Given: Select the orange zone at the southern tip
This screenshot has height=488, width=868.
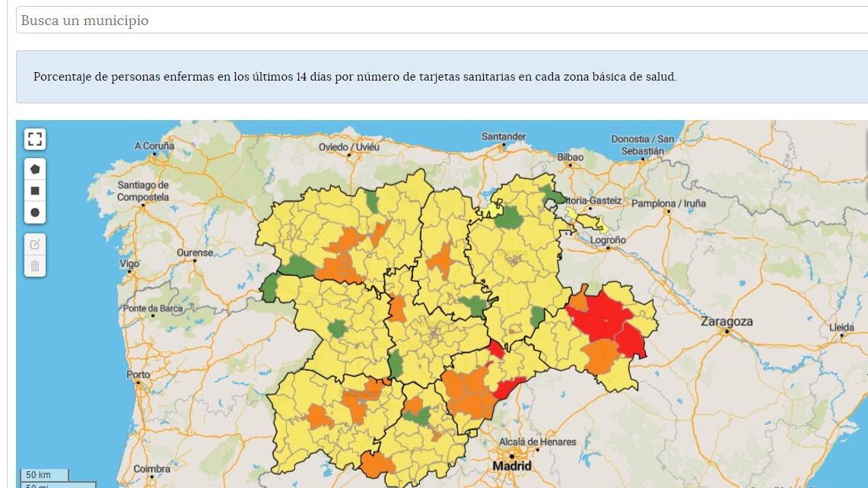Looking at the screenshot, I should 377,464.
